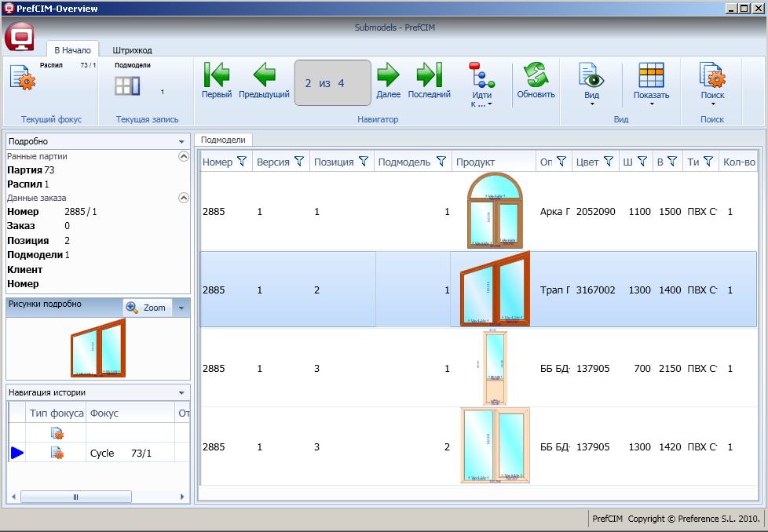Click the Тип фокуса column header

click(x=57, y=413)
